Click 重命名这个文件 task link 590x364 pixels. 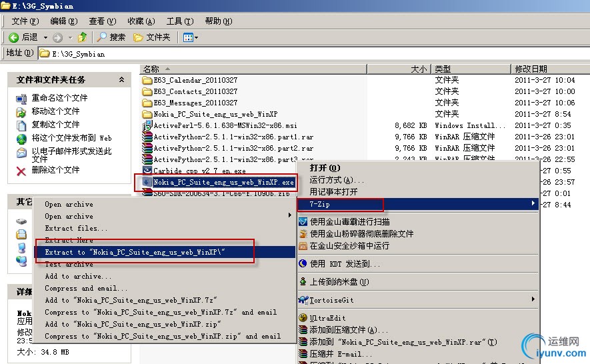59,98
